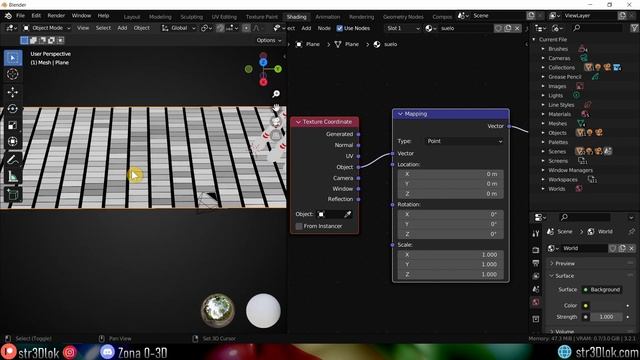Open the node editor Node menu

coord(324,28)
